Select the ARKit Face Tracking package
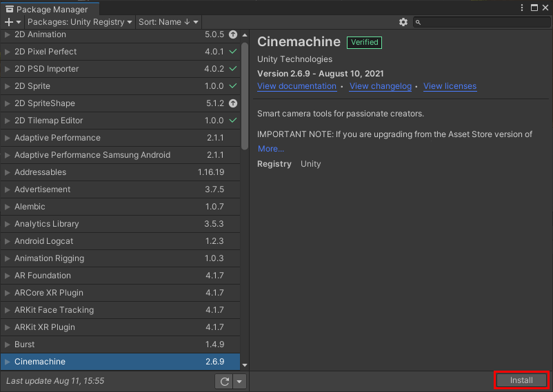The height and width of the screenshot is (392, 553). [x=120, y=310]
